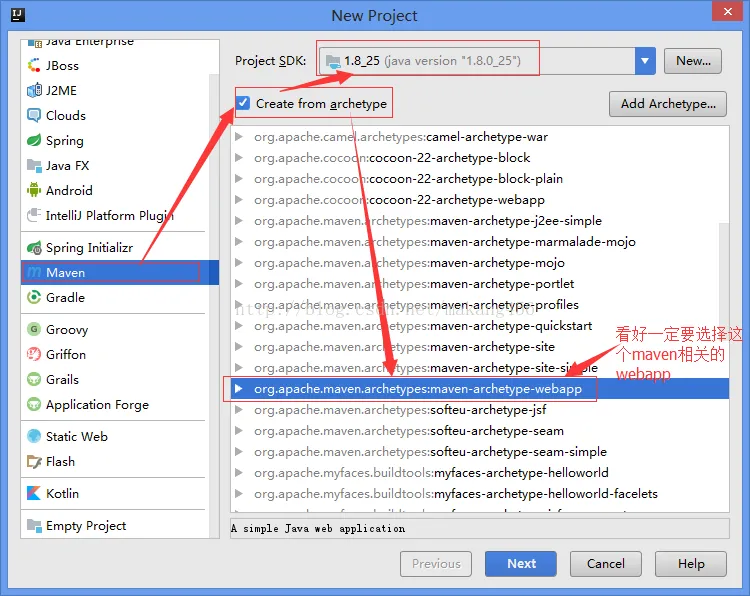
Task: Click the Grails icon
Action: click(x=34, y=379)
